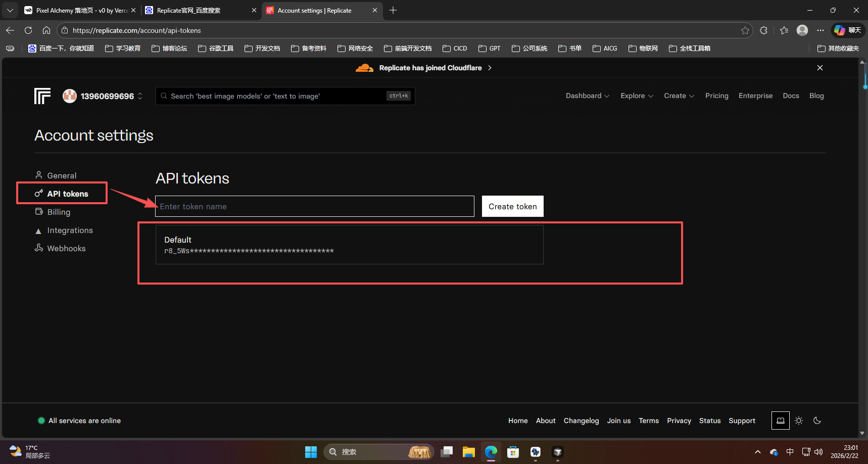Screen dimensions: 868x464
Task: Click the taskbar search box
Action: (x=378, y=452)
